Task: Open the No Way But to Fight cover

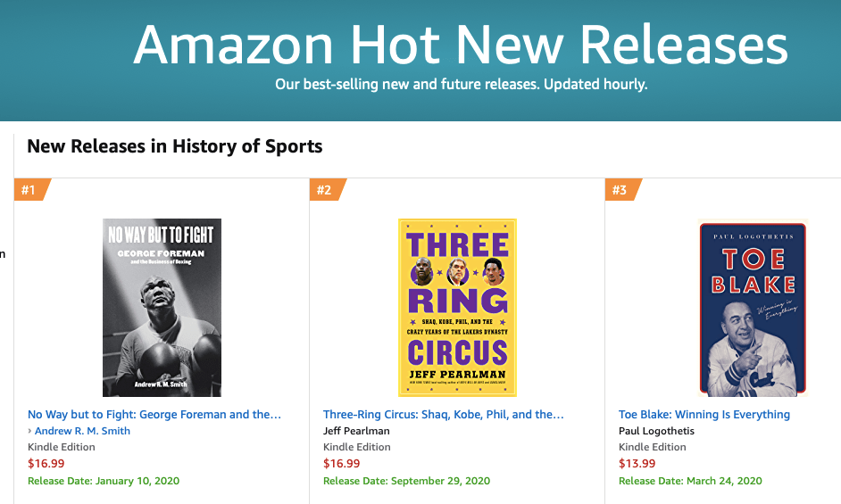Action: [162, 308]
